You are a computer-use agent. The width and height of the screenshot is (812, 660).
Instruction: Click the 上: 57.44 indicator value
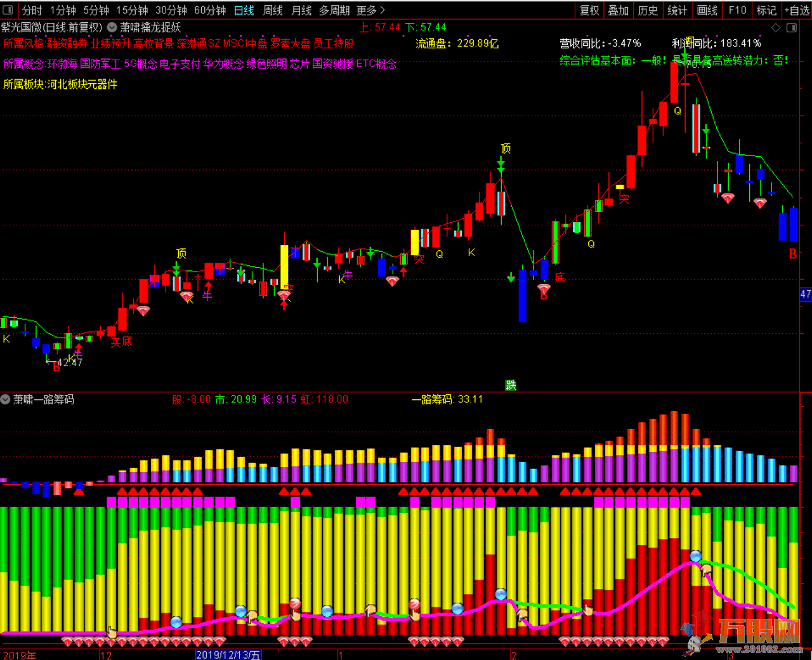point(380,27)
